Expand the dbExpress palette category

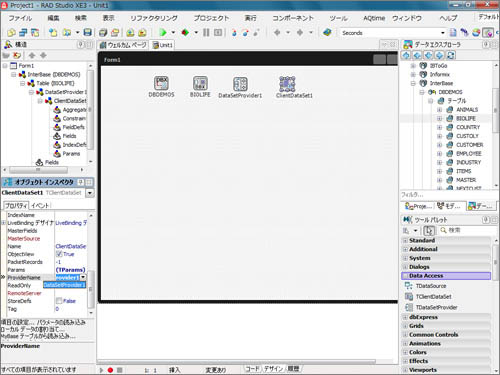click(x=405, y=317)
